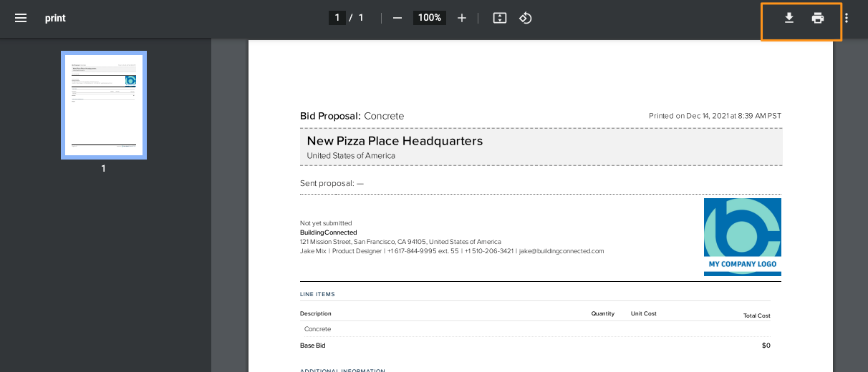Toggle the sidebar with the hamburger menu
This screenshot has height=372, width=868.
click(21, 18)
